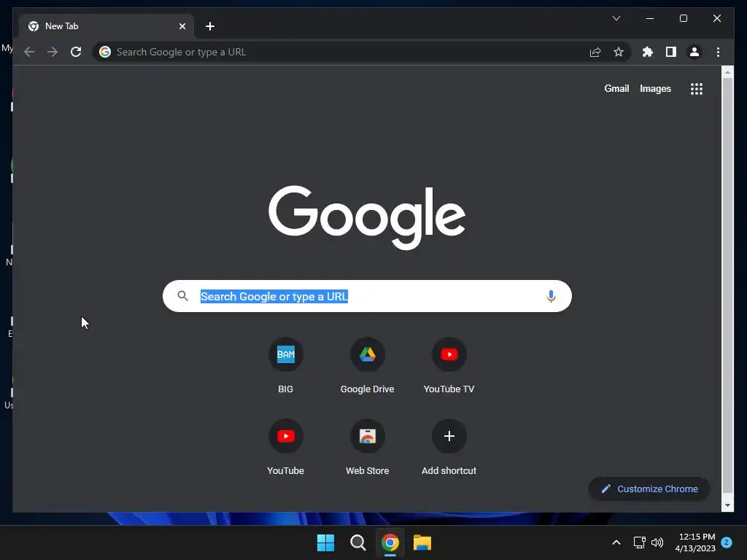Open the Extensions puzzle icon
The image size is (747, 560).
tap(648, 52)
